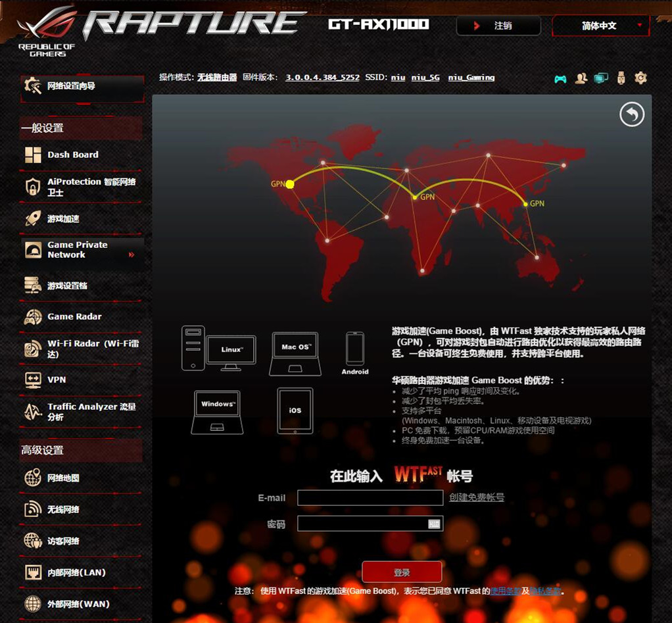This screenshot has width=672, height=623.
Task: Click the virtual keyboard icon in password field
Action: (434, 524)
